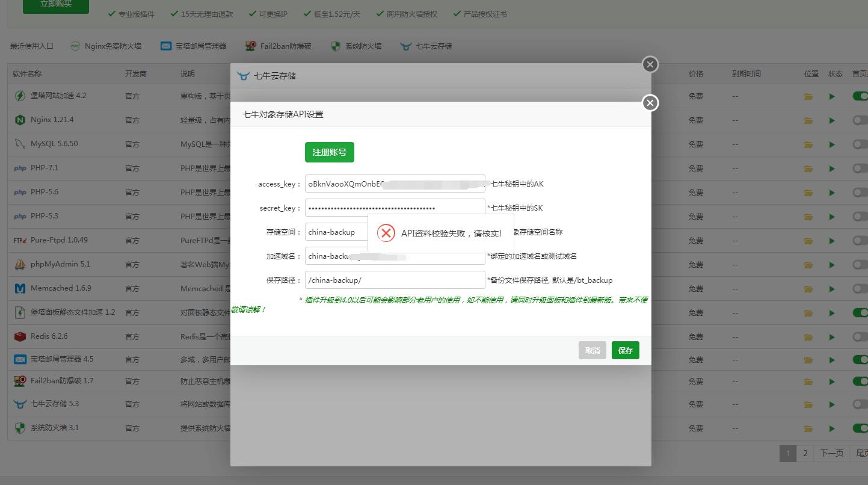The height and width of the screenshot is (485, 868).
Task: Click the status play icon for Fail2ban防爆破 1.7
Action: click(x=832, y=382)
